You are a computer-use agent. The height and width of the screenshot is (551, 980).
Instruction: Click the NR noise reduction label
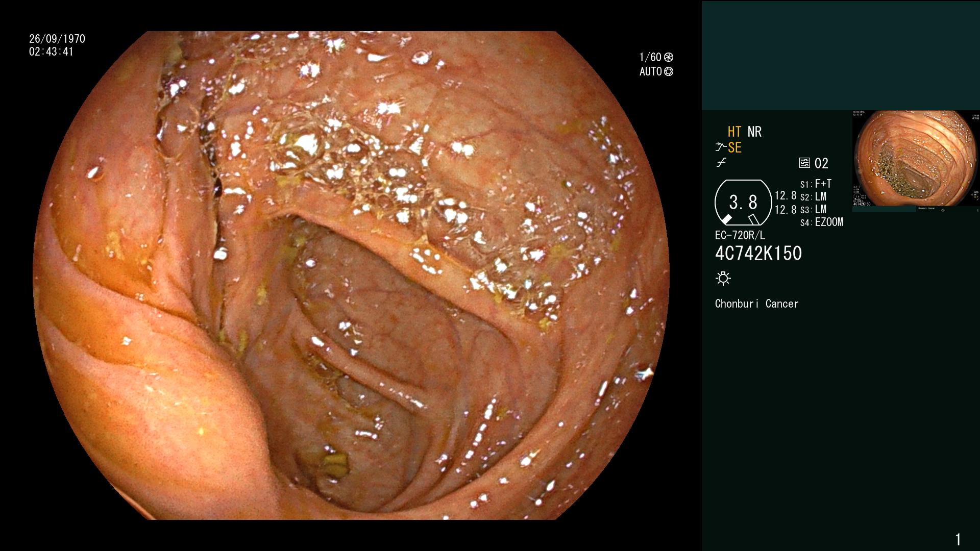pos(754,132)
